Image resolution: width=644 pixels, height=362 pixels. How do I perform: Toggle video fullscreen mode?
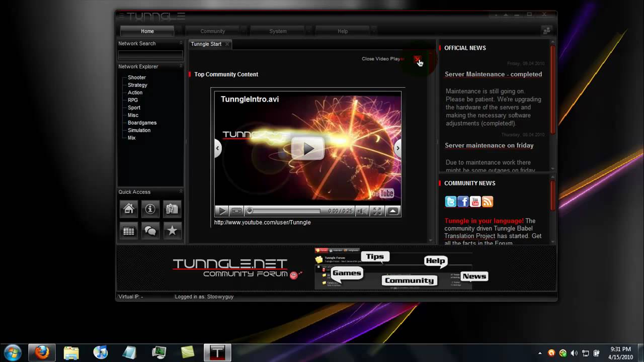[377, 211]
